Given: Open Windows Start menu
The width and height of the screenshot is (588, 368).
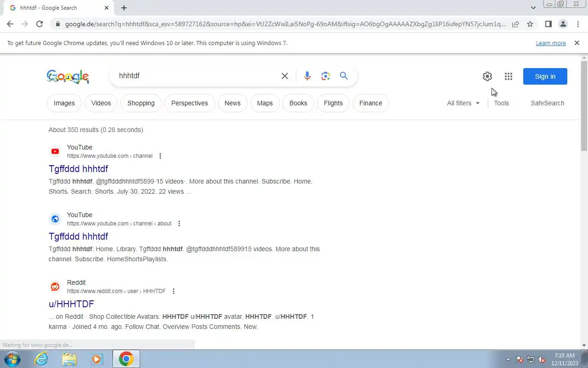Looking at the screenshot, I should (x=11, y=359).
